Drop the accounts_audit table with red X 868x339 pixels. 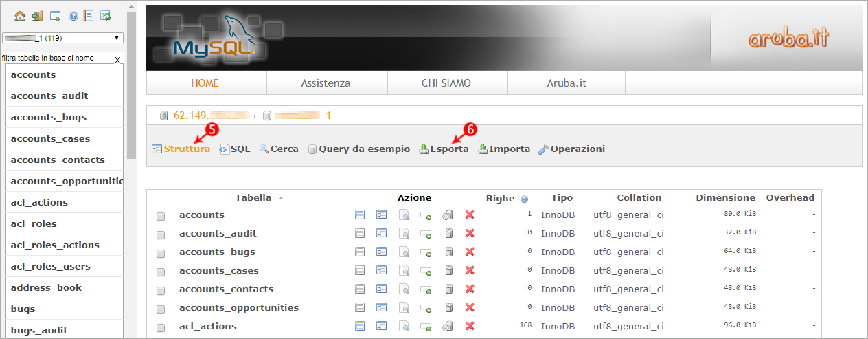coord(470,234)
